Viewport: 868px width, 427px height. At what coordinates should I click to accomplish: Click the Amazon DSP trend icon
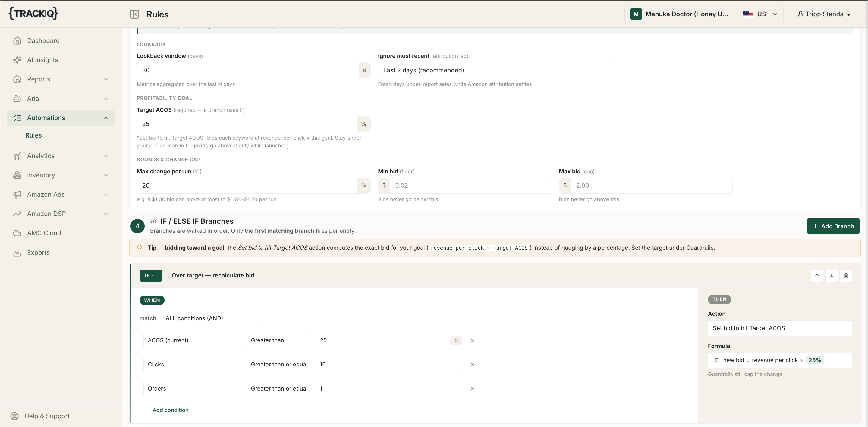(17, 214)
